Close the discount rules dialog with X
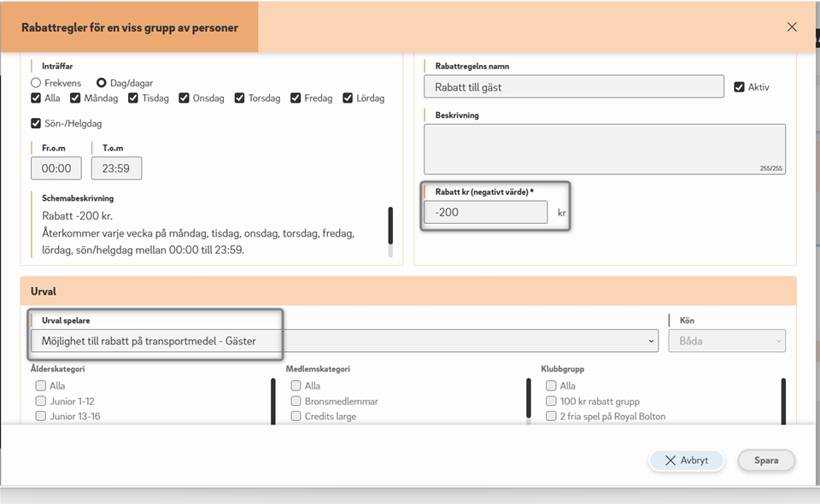This screenshot has height=504, width=820. [792, 27]
